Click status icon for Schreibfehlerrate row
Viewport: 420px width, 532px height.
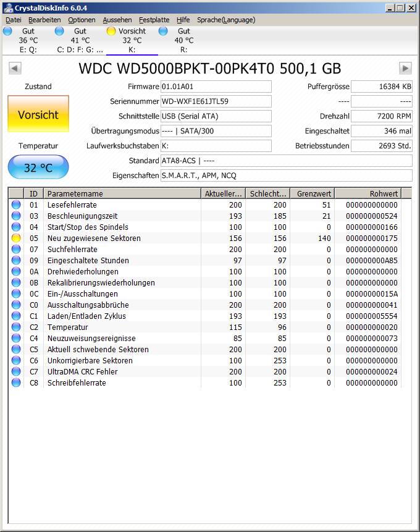point(16,382)
